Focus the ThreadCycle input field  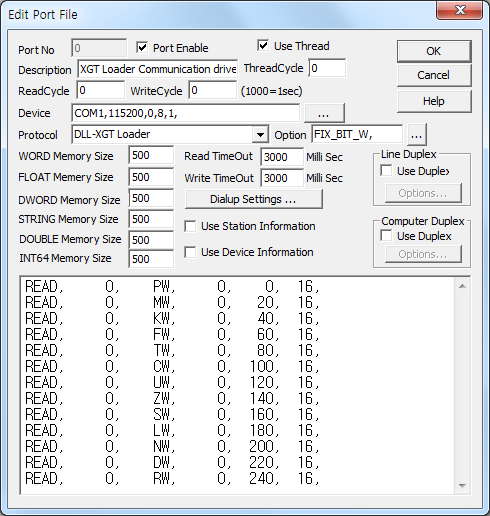327,68
